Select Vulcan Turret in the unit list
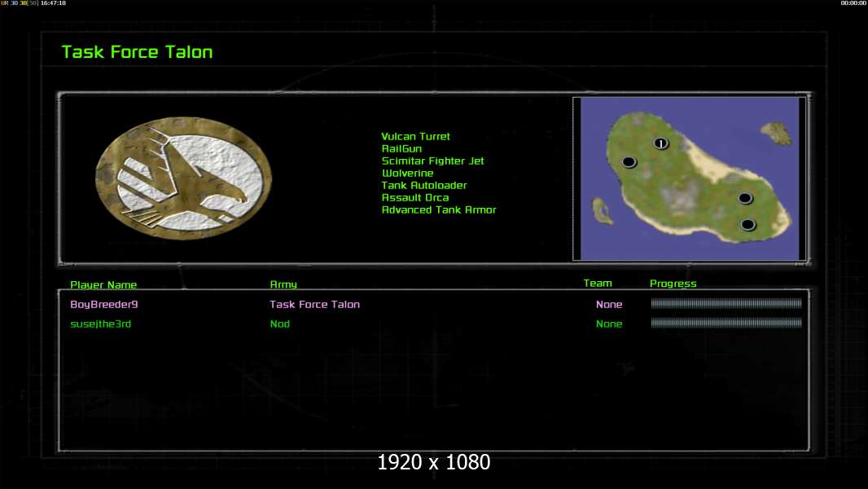This screenshot has height=489, width=868. pos(416,136)
